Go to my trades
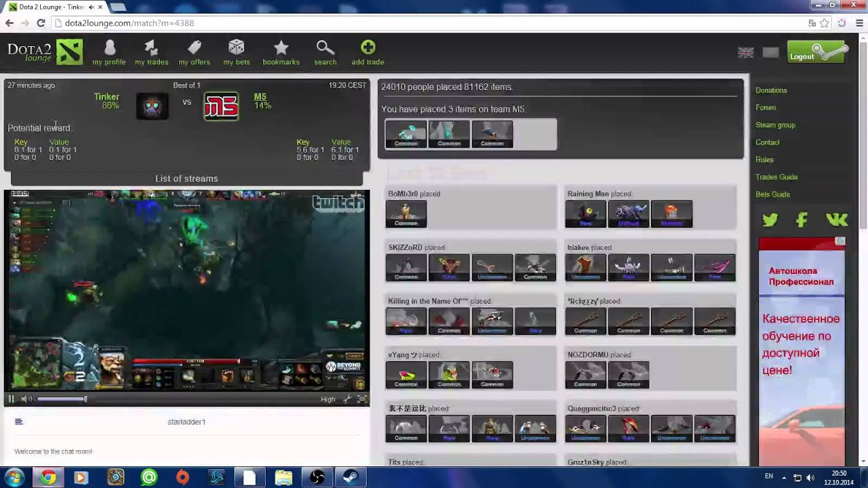This screenshot has height=488, width=868. click(x=151, y=52)
